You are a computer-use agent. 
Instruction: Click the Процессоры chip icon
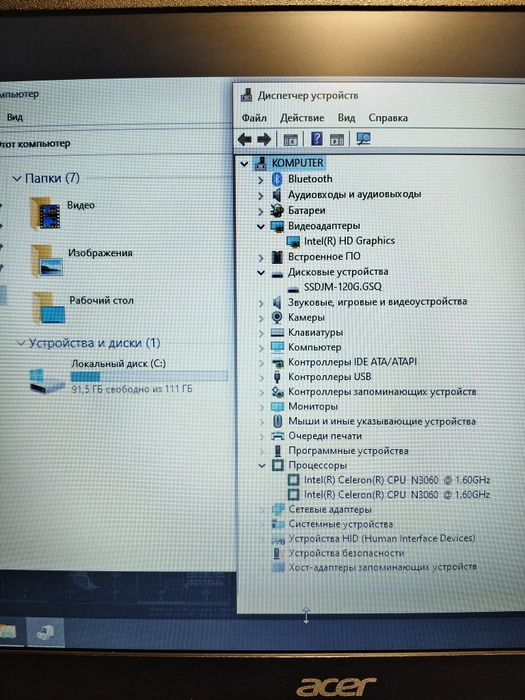point(278,466)
